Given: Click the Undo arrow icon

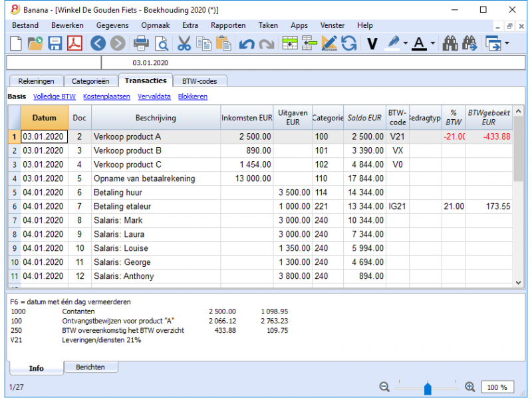Looking at the screenshot, I should tap(247, 44).
